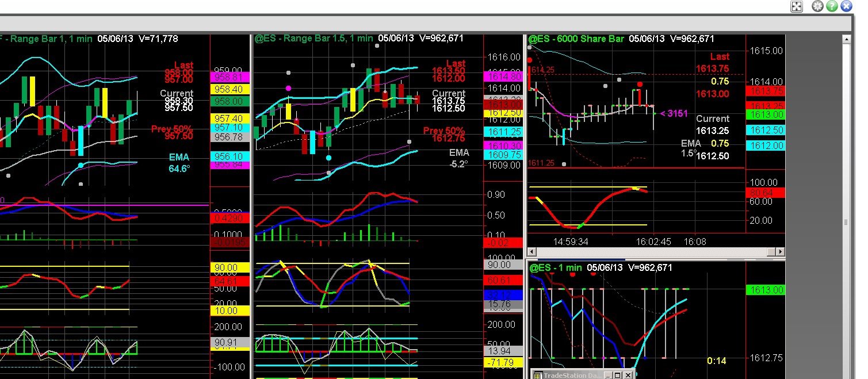This screenshot has height=379, width=868.
Task: Click the cyan 1609.75 price label
Action: pos(504,155)
